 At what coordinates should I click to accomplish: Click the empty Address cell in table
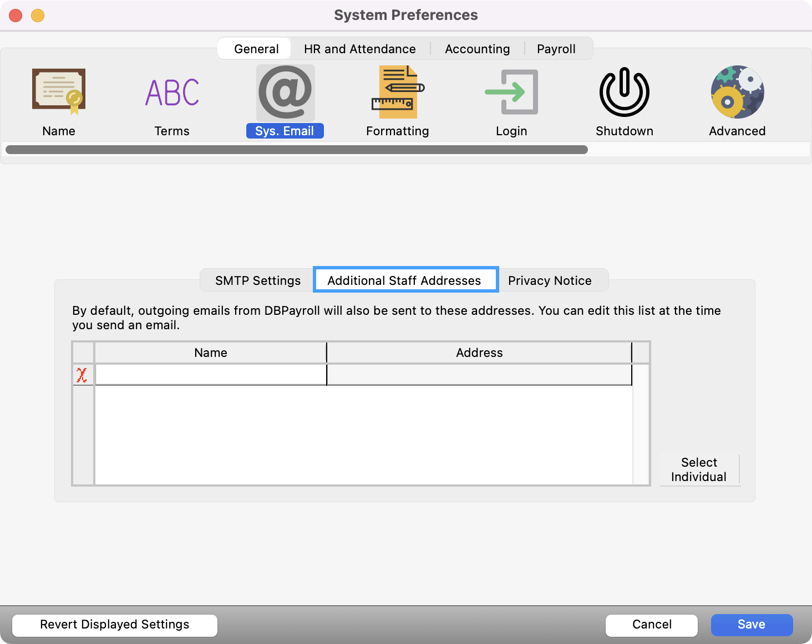click(x=479, y=375)
